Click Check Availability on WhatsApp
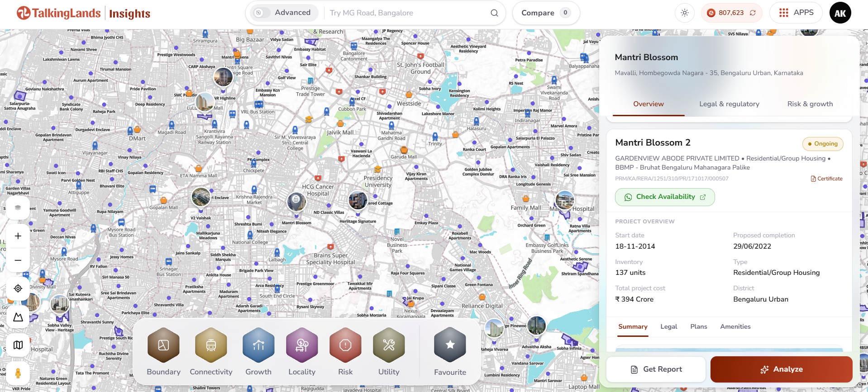868x392 pixels. 665,197
